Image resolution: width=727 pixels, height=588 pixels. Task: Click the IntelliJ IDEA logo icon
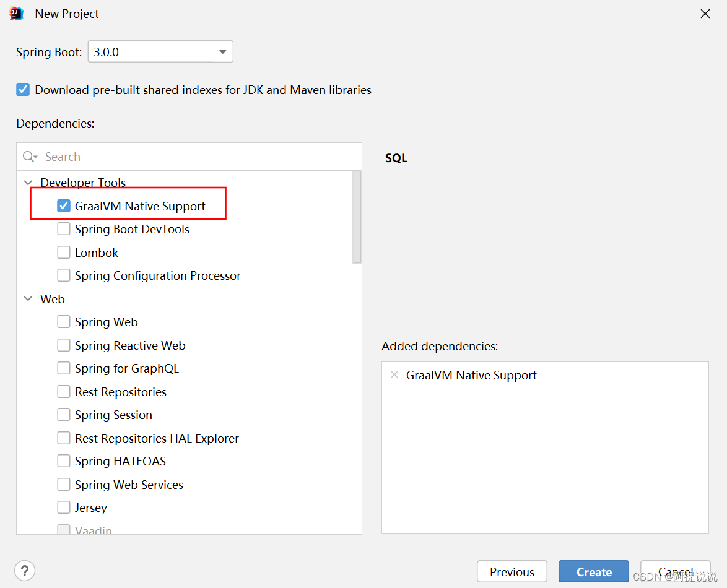16,14
